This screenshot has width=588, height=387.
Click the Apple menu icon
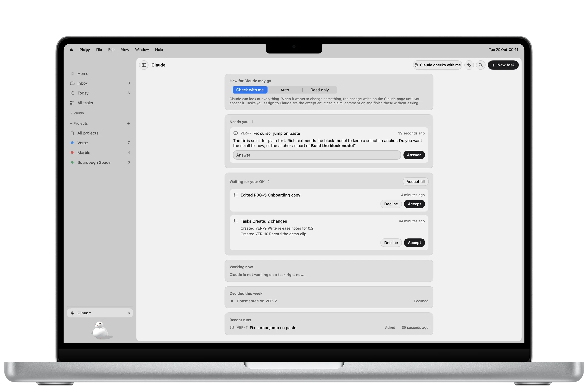point(71,50)
